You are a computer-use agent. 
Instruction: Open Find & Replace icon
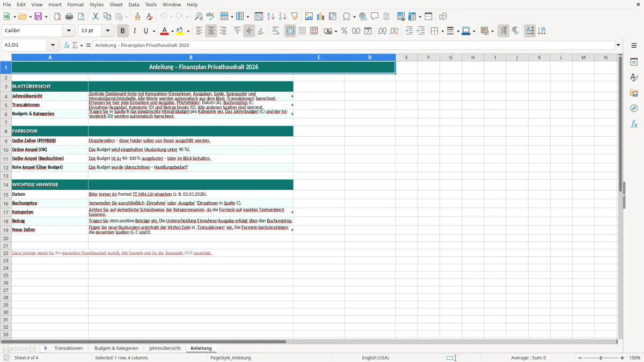199,17
